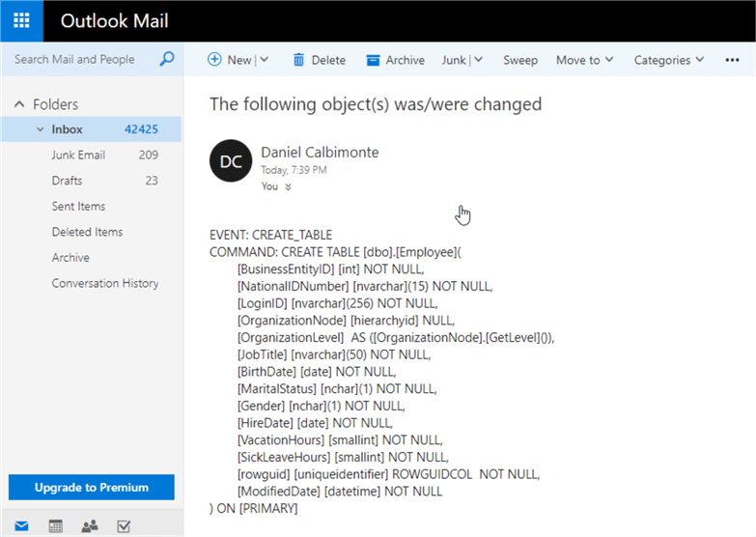The width and height of the screenshot is (756, 537).
Task: Select the Inbox folder
Action: tap(92, 129)
